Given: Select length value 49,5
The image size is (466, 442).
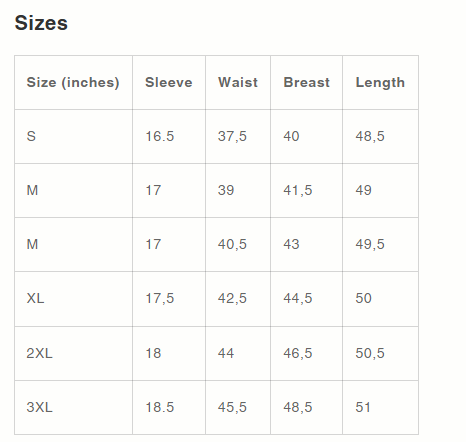Looking at the screenshot, I should pyautogui.click(x=370, y=244).
